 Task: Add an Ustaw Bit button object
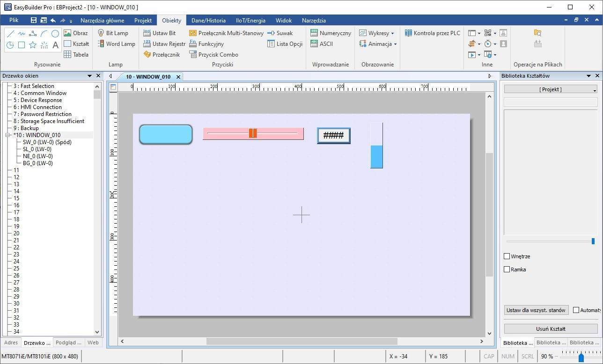pyautogui.click(x=159, y=33)
